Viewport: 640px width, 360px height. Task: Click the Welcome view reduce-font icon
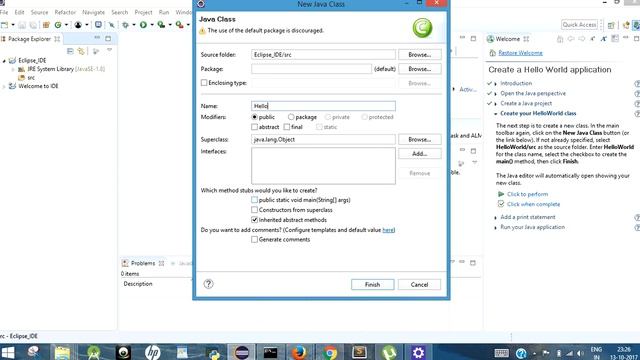pyautogui.click(x=593, y=38)
